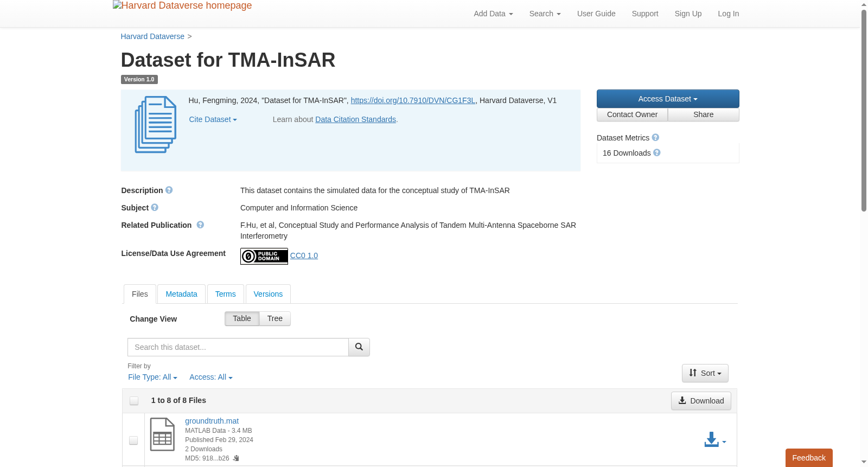Select the Terms tab

tap(225, 294)
